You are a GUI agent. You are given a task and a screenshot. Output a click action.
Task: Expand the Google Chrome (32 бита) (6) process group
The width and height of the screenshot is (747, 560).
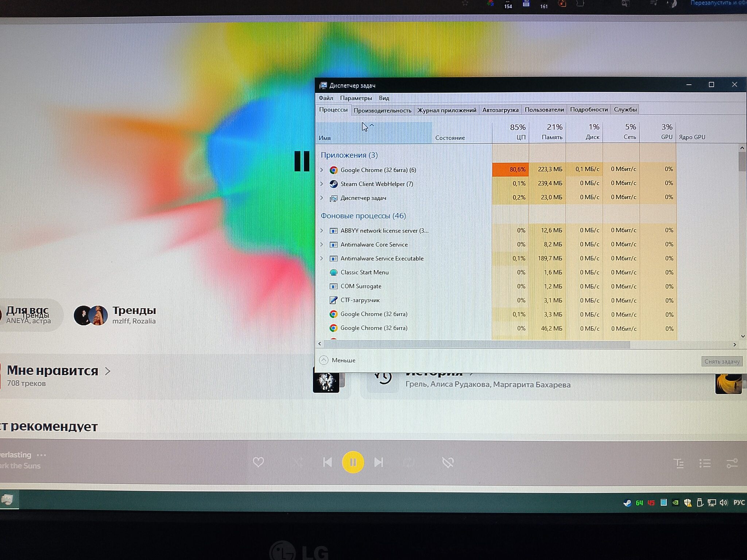point(322,170)
